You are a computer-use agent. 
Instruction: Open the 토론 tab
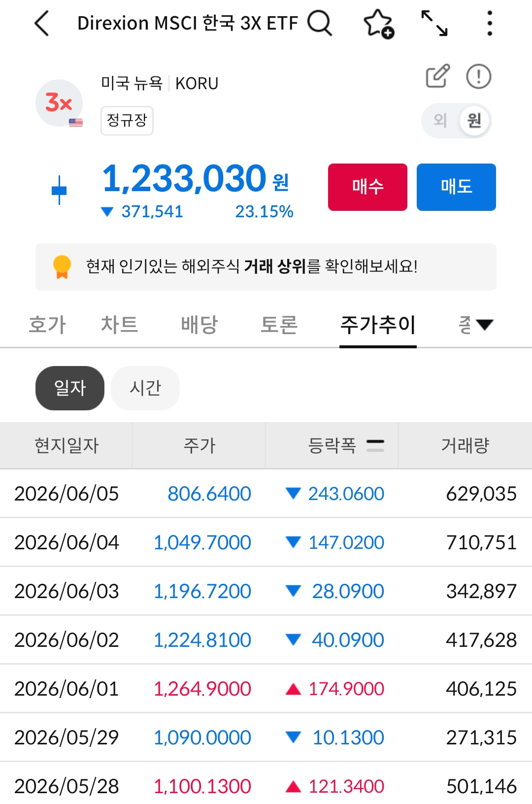(279, 325)
